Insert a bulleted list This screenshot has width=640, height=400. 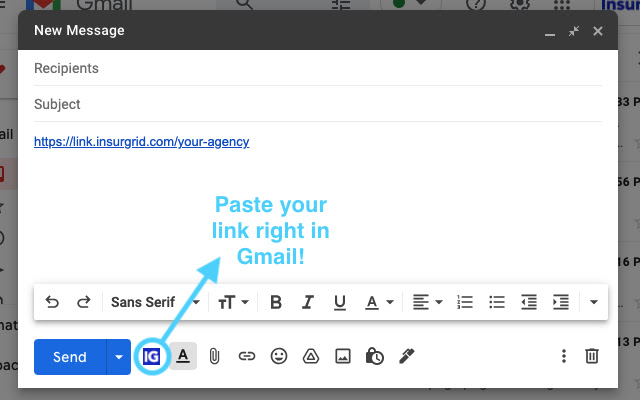point(497,302)
